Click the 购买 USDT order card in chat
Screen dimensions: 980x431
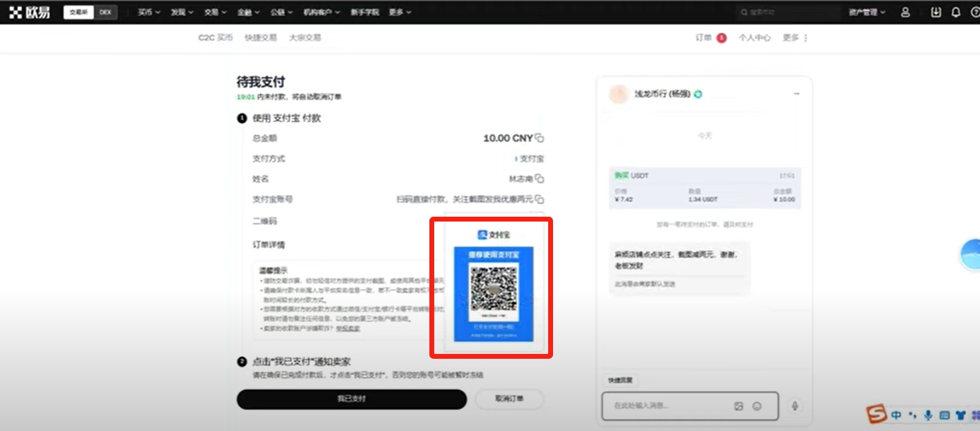[x=705, y=188]
